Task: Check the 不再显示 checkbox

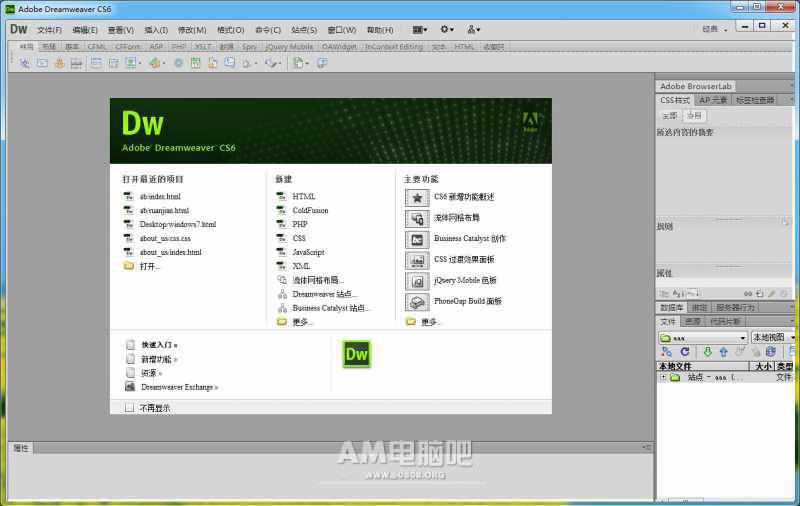Action: (130, 408)
